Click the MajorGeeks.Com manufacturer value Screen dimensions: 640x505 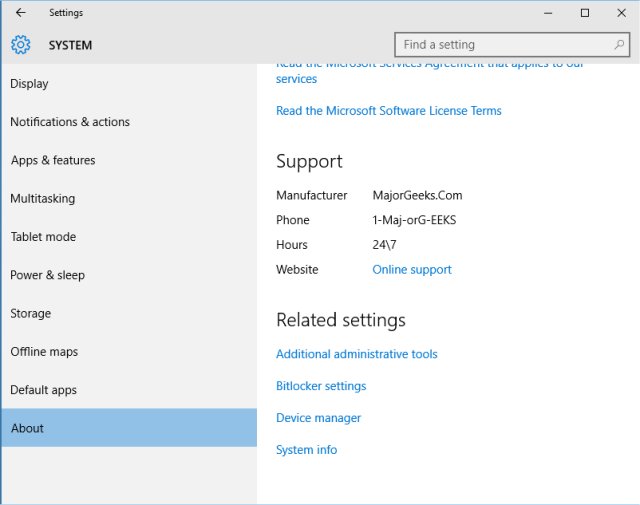pyautogui.click(x=417, y=195)
